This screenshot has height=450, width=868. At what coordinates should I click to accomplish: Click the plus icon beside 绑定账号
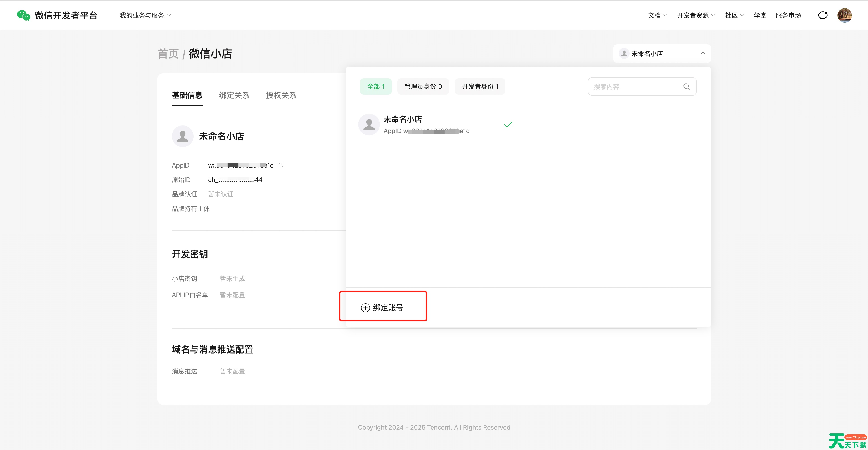click(x=365, y=308)
